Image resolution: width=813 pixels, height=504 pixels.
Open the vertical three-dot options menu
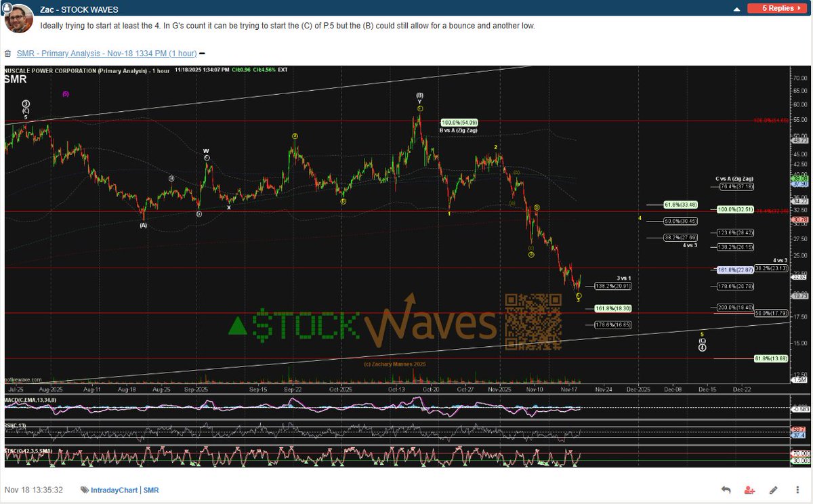[x=796, y=490]
